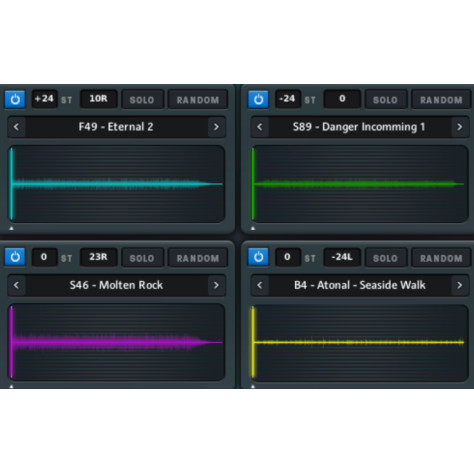
Task: Solo the F49 - Eternal 2 layer
Action: [142, 100]
